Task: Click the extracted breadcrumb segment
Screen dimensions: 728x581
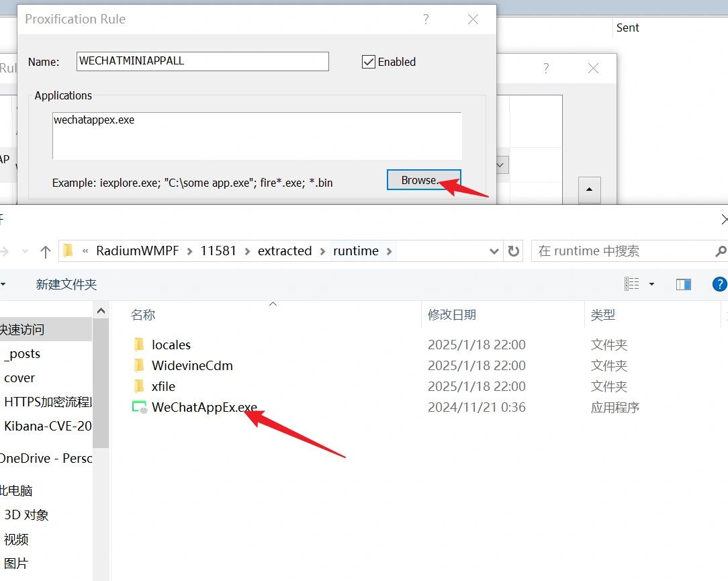Action: tap(285, 251)
